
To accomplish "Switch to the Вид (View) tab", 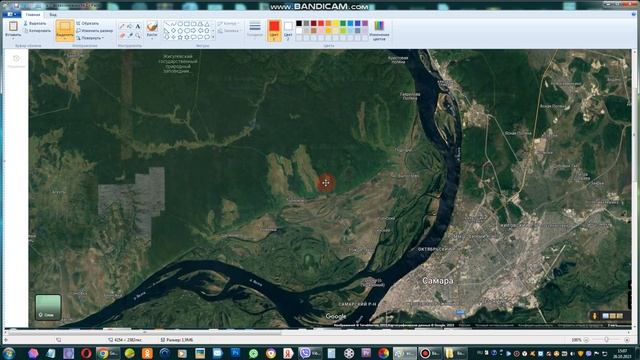I will tap(53, 15).
